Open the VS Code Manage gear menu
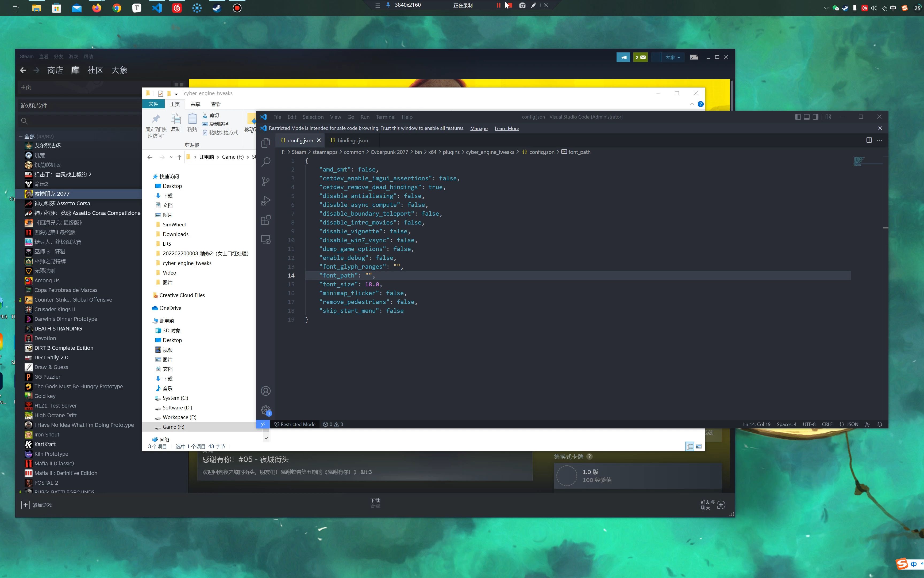924x578 pixels. pos(266,410)
